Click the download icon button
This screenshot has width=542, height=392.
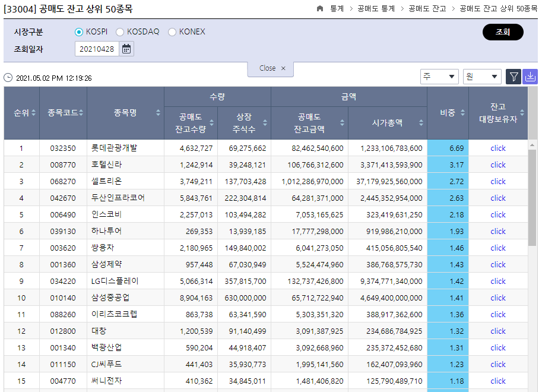pyautogui.click(x=530, y=77)
